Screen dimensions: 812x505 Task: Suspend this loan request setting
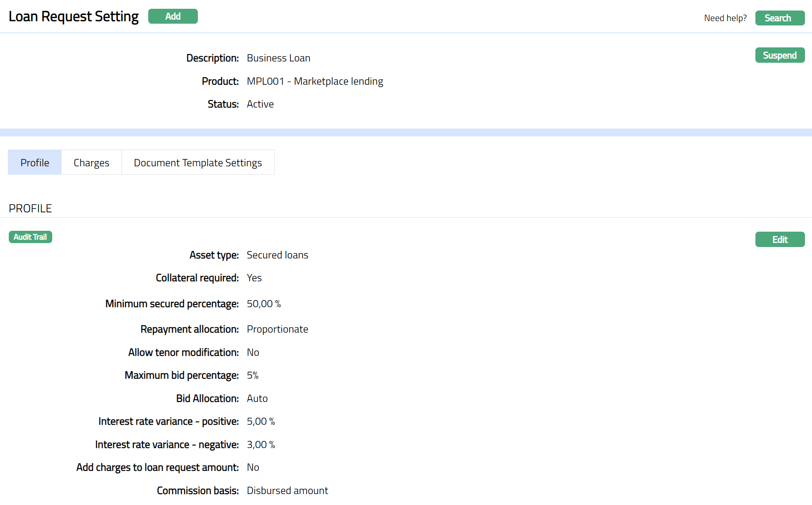point(780,55)
